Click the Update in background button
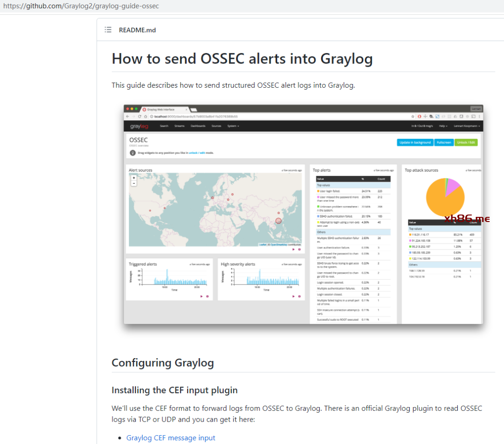The image size is (504, 444). [415, 142]
